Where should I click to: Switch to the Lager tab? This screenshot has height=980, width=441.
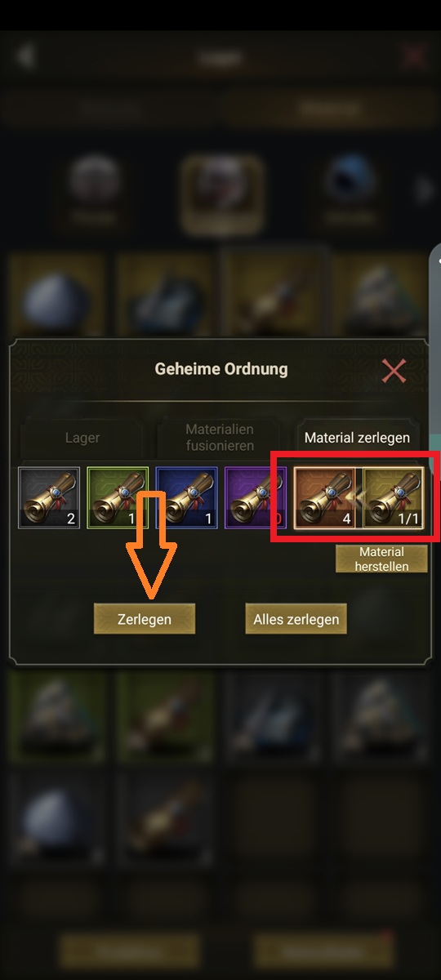coord(82,438)
